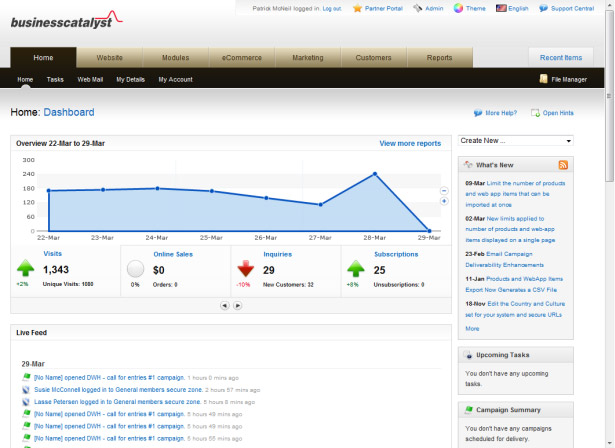Click the RSS feed icon in What's New
The image size is (615, 448).
563,165
